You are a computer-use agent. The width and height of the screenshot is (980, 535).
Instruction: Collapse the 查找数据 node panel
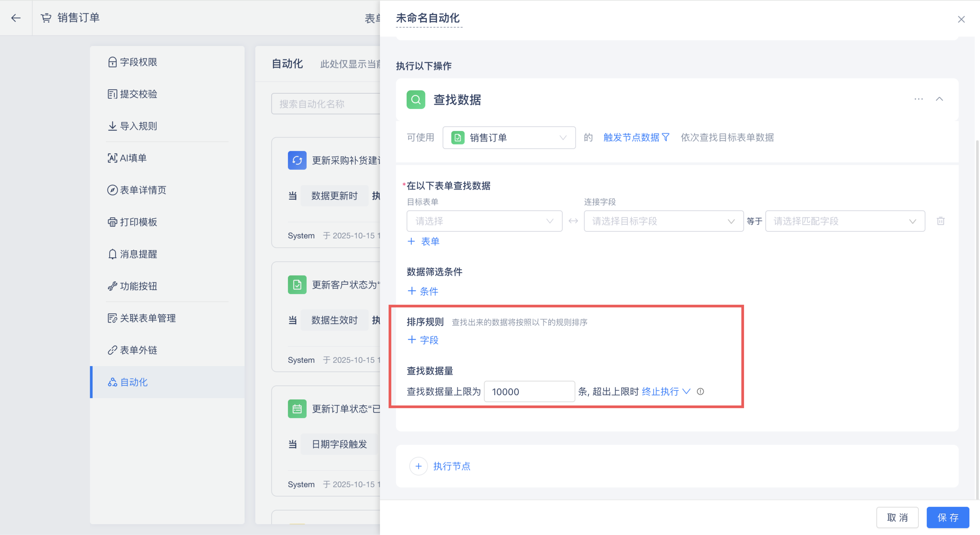point(939,99)
